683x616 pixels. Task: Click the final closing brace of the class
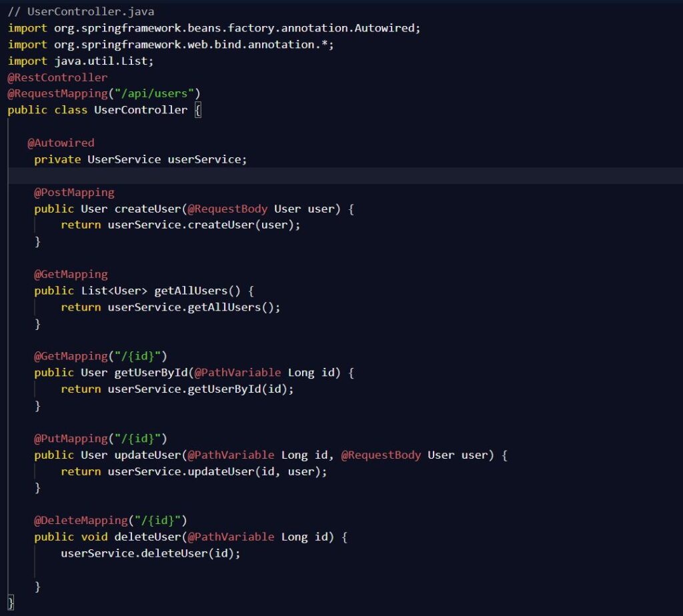[11, 603]
